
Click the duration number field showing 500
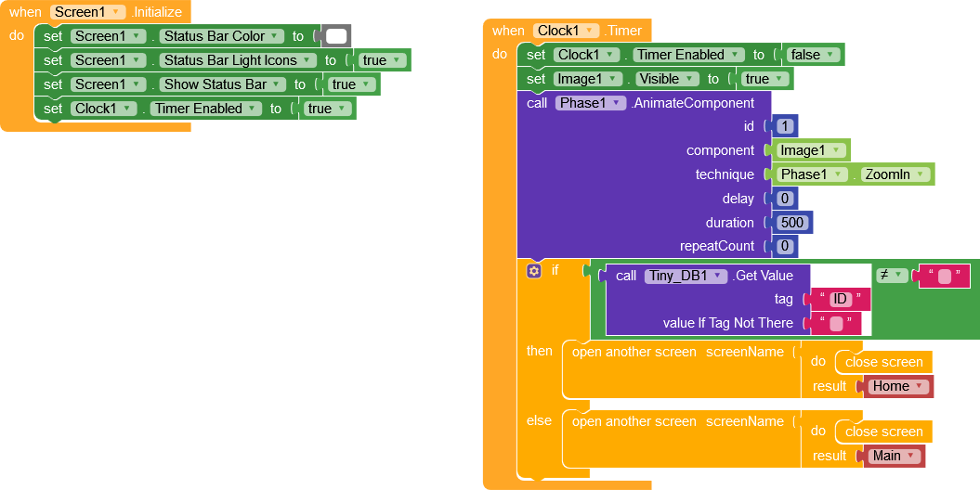(792, 223)
